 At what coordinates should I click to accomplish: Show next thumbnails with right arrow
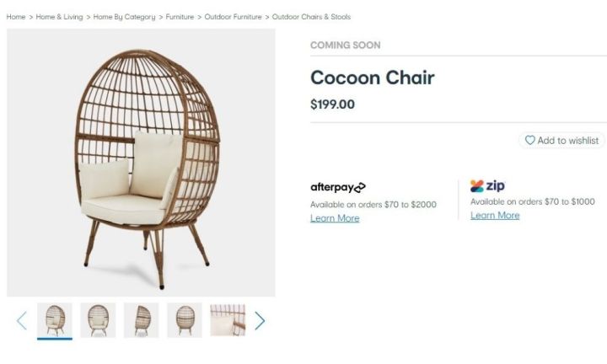coord(260,321)
